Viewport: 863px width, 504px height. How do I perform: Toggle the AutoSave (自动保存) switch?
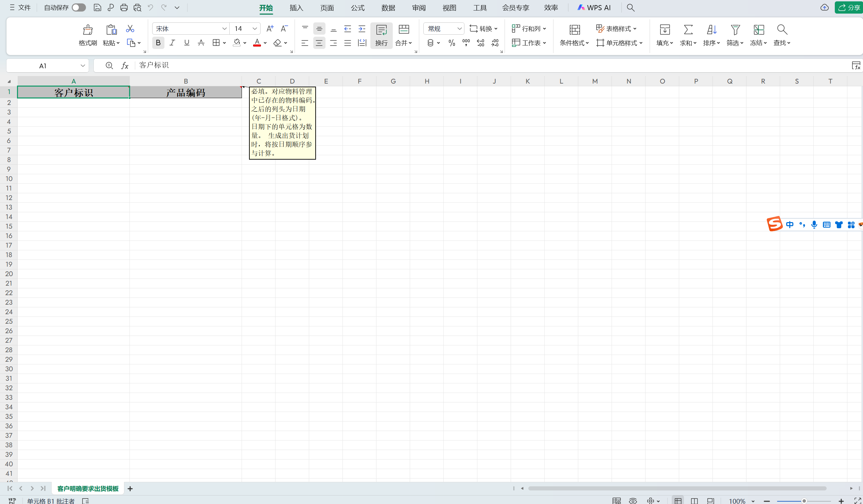[x=79, y=7]
